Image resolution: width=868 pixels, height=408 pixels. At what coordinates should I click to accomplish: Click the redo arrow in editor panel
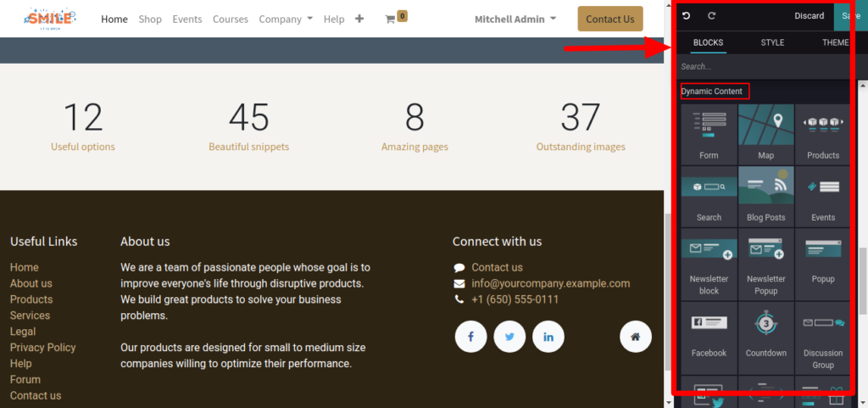tap(711, 16)
